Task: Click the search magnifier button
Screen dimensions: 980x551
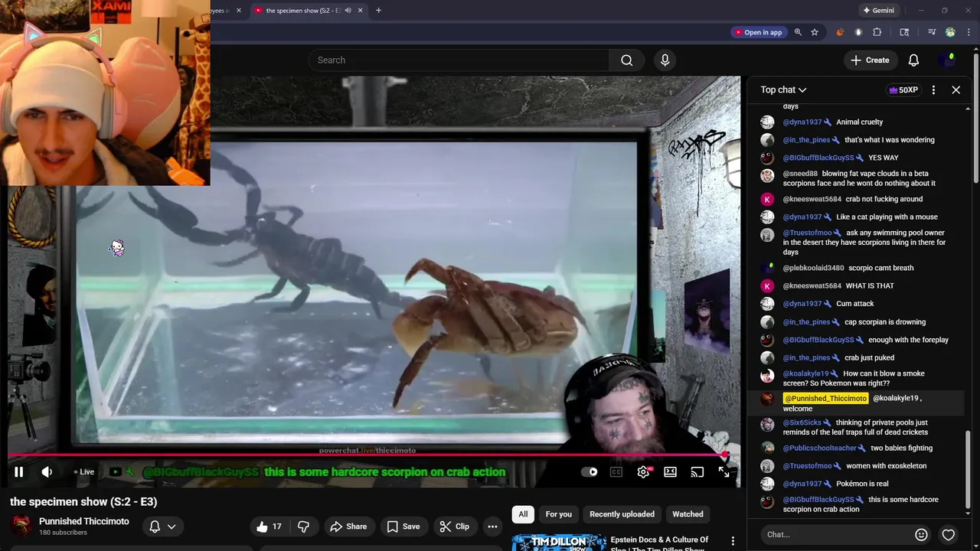Action: pyautogui.click(x=627, y=60)
